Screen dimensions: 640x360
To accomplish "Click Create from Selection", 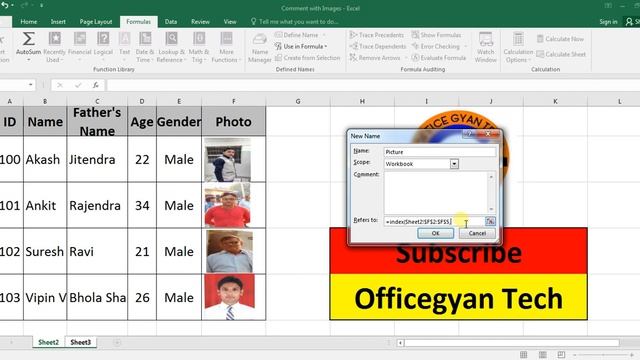I will click(x=308, y=58).
